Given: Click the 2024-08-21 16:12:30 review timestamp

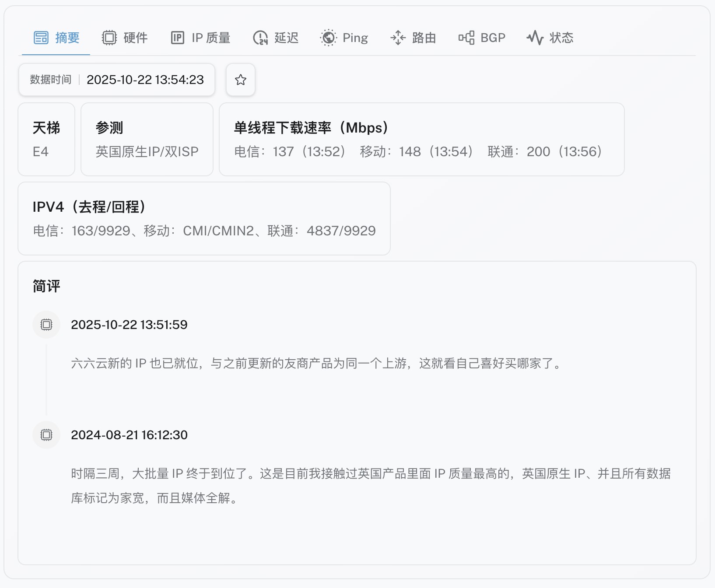Looking at the screenshot, I should (x=129, y=435).
